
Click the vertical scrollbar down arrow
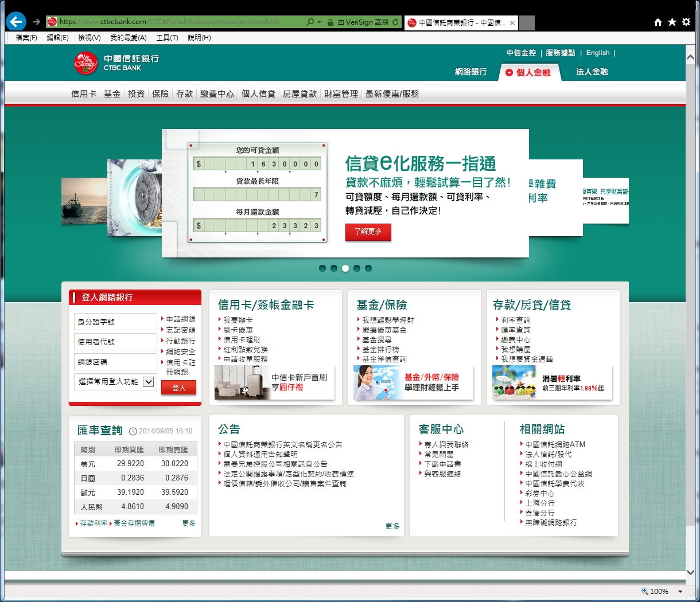691,572
